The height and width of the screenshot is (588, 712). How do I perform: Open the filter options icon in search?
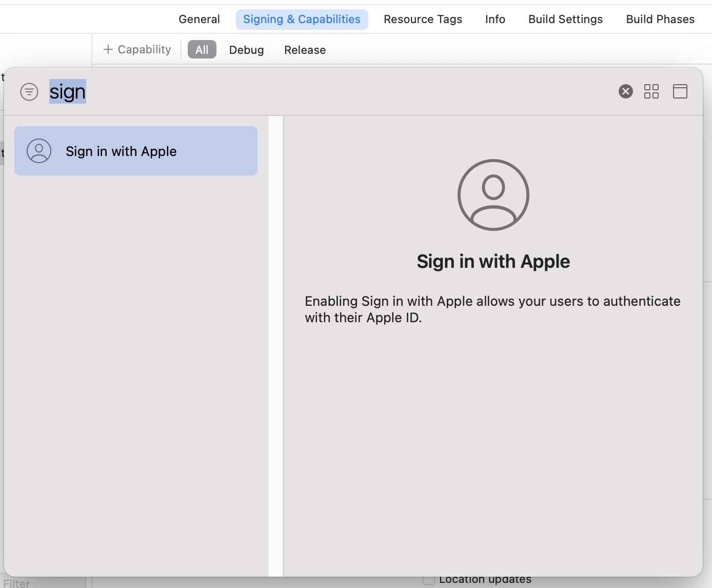point(29,92)
